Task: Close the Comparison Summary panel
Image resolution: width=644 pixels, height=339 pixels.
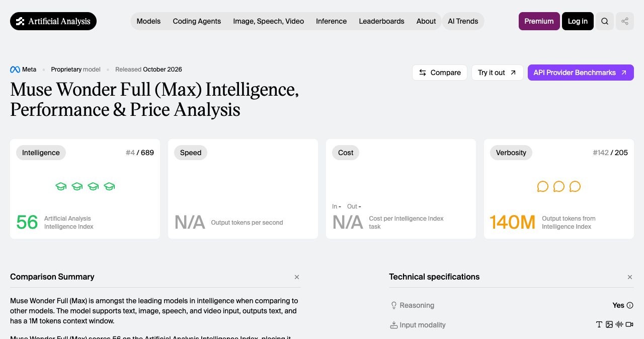Action: click(x=297, y=277)
